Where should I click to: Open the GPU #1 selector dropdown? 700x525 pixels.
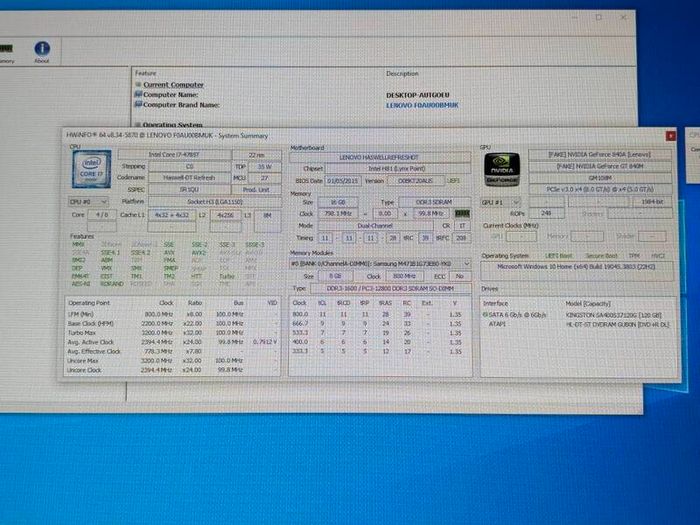(500, 202)
